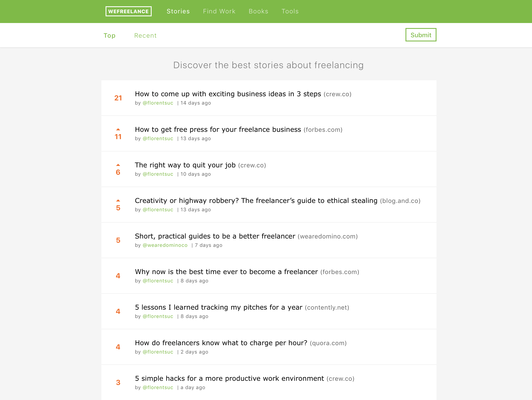The image size is (532, 400).
Task: Switch to the Top tab
Action: pyautogui.click(x=109, y=36)
